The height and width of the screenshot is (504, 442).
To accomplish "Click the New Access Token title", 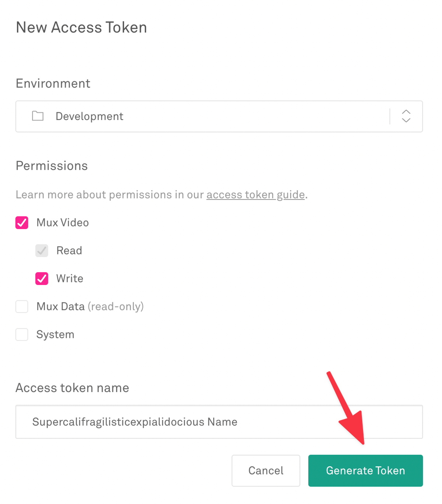I will tap(81, 27).
